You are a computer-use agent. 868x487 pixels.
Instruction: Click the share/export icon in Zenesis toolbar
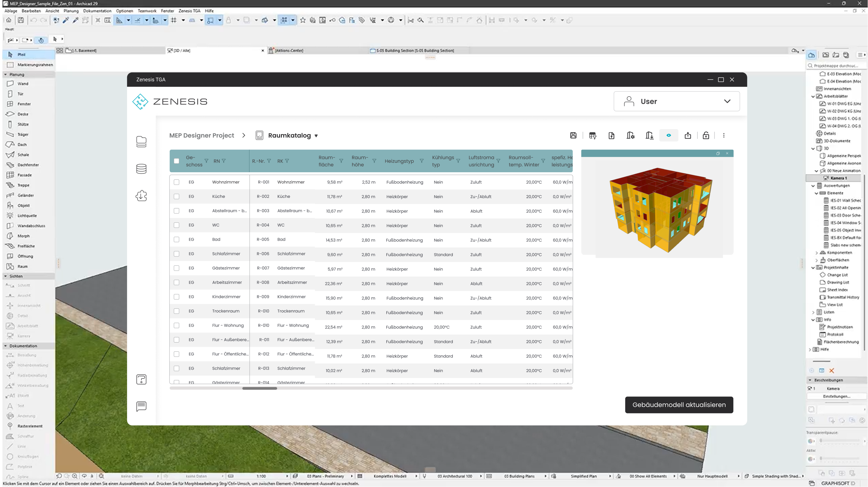[688, 135]
